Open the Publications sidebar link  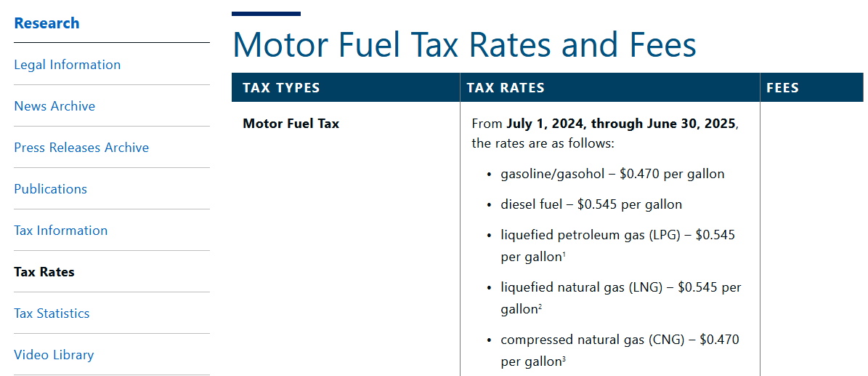(x=50, y=189)
